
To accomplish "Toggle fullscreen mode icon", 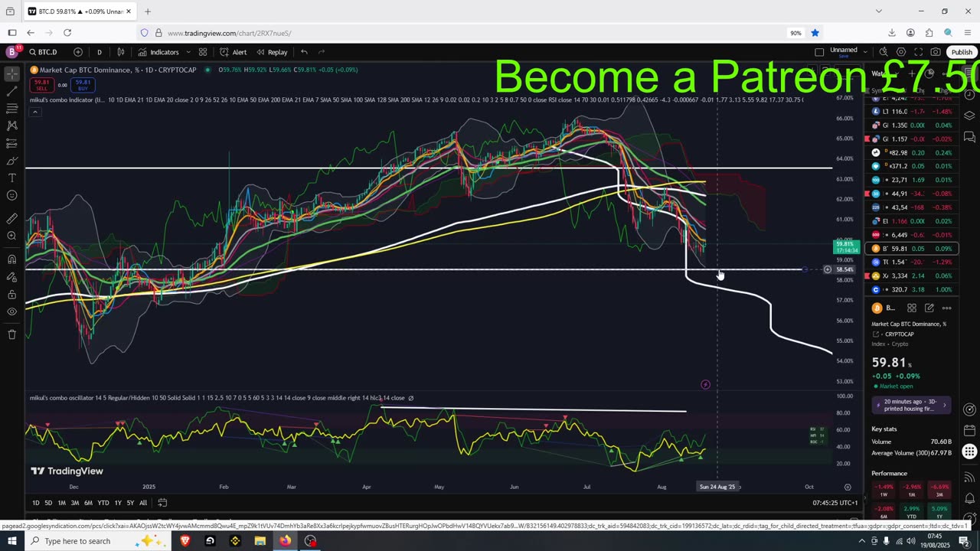I will [x=919, y=52].
